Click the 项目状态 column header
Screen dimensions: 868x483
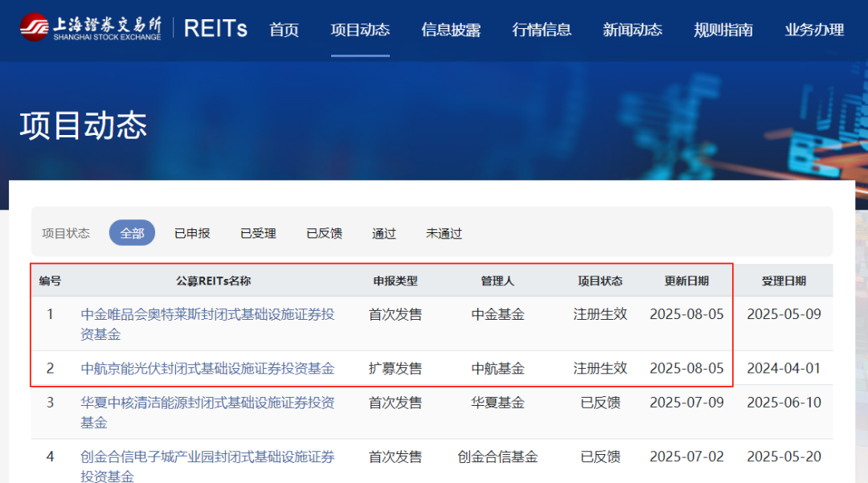[600, 281]
